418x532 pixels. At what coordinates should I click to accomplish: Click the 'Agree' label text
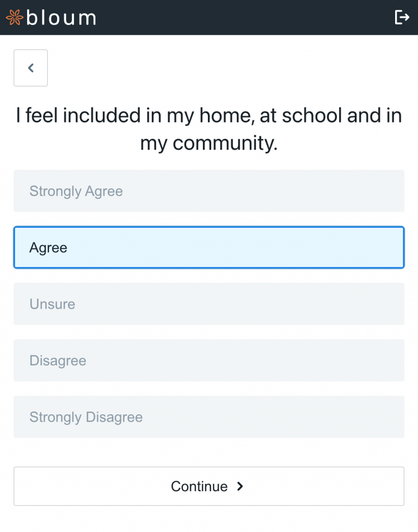coord(48,248)
